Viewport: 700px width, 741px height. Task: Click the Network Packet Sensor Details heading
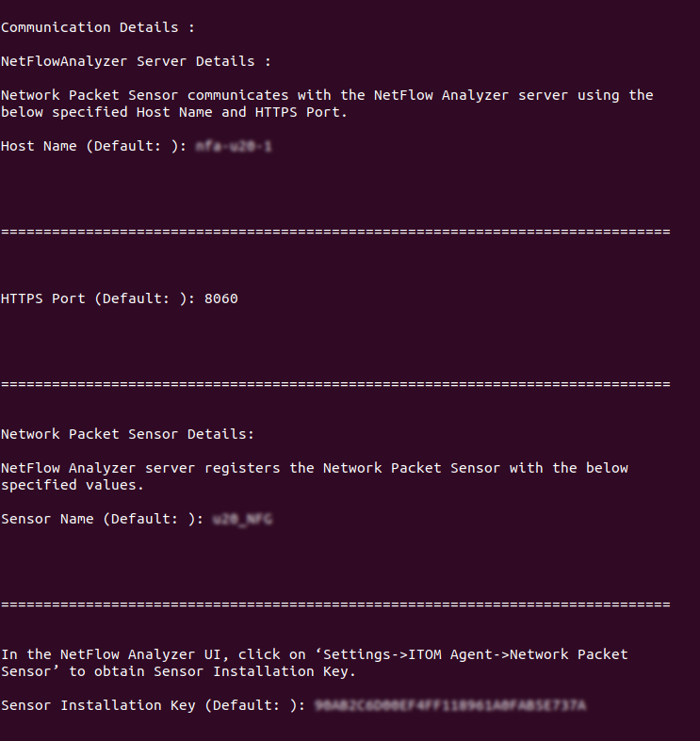click(x=127, y=434)
